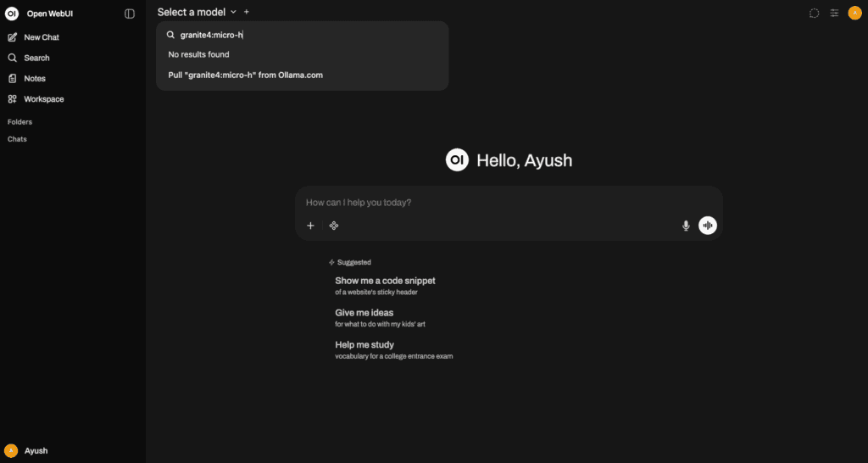Open the Notes section
The height and width of the screenshot is (463, 868).
point(34,79)
